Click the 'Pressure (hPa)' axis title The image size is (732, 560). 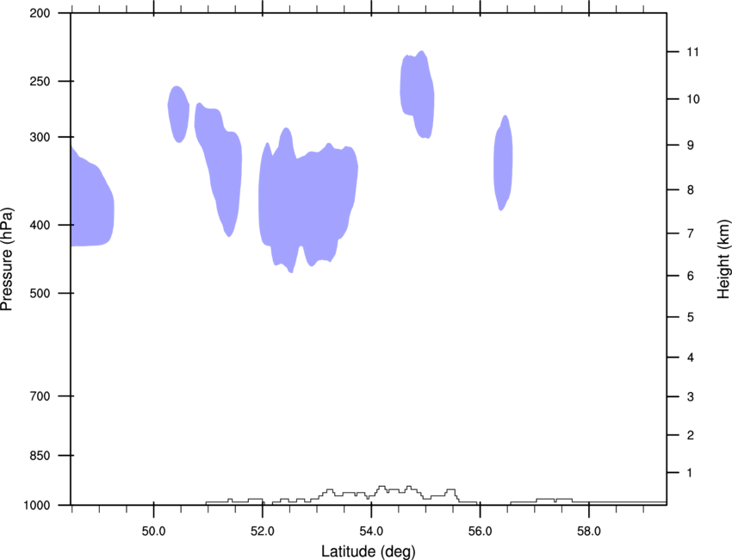[x=7, y=259]
